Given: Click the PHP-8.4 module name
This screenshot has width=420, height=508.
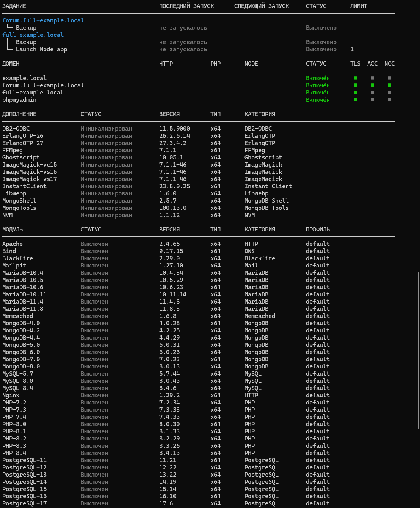Looking at the screenshot, I should click(x=14, y=453).
